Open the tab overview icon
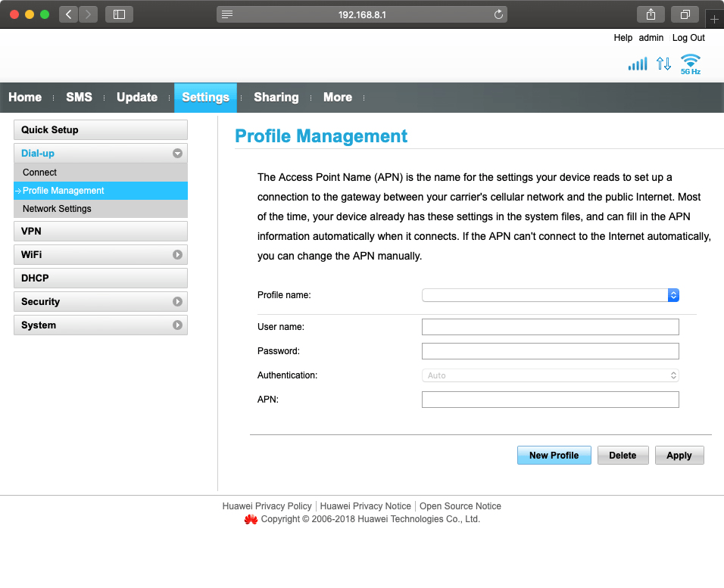The height and width of the screenshot is (588, 724). click(685, 14)
